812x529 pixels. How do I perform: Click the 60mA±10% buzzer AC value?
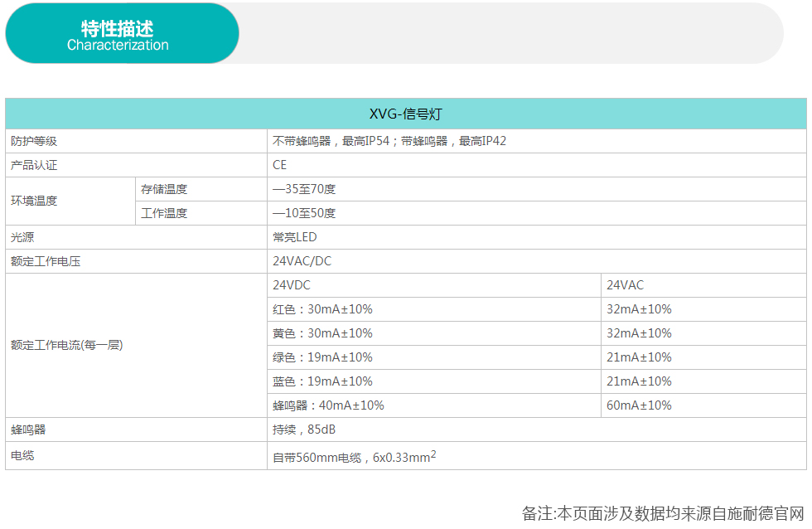(x=639, y=405)
